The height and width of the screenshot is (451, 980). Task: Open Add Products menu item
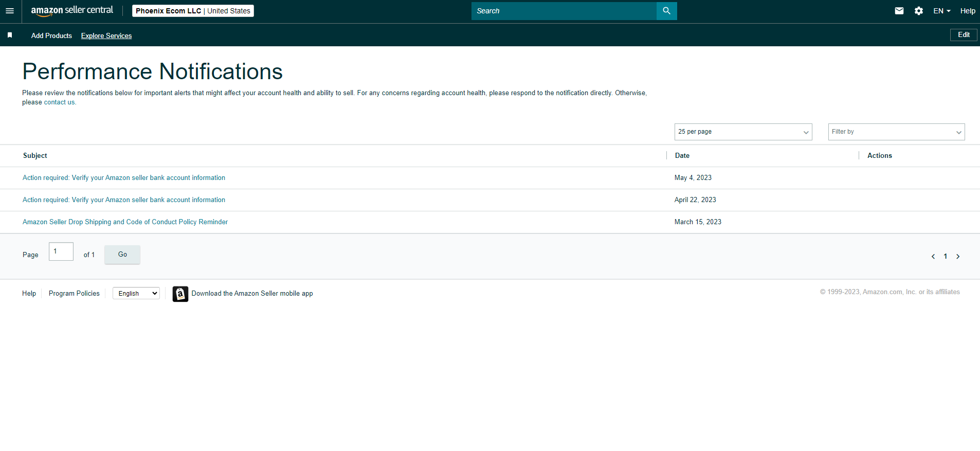(51, 35)
